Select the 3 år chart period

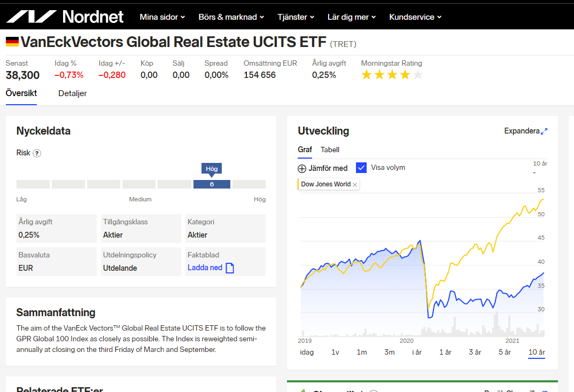[x=475, y=352]
